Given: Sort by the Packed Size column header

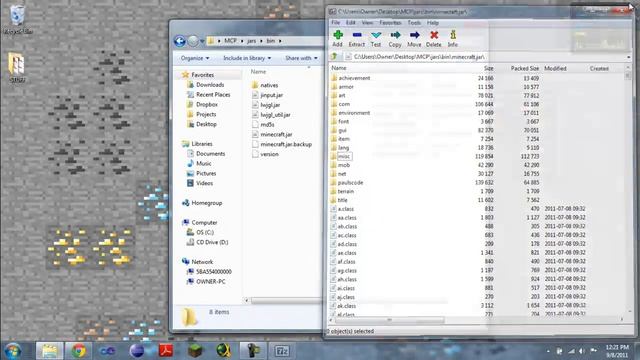Looking at the screenshot, I should [524, 69].
